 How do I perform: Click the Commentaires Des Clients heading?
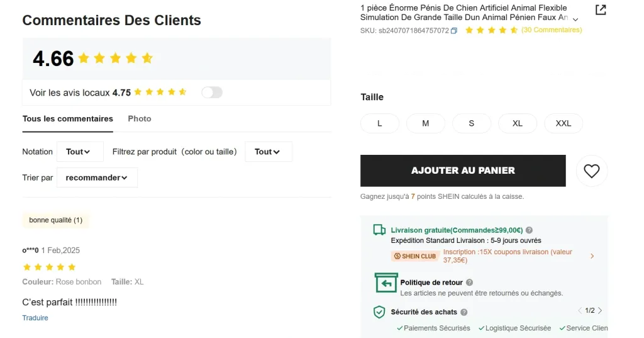112,20
